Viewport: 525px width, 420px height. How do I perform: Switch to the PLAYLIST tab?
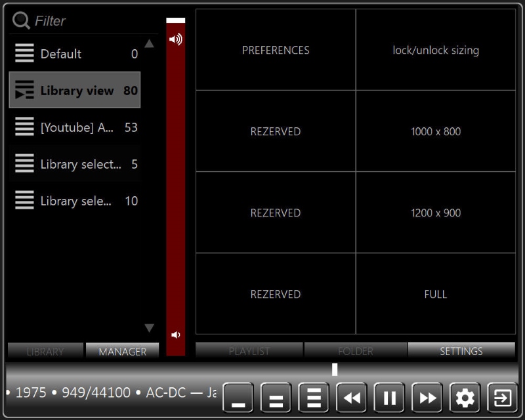point(249,350)
